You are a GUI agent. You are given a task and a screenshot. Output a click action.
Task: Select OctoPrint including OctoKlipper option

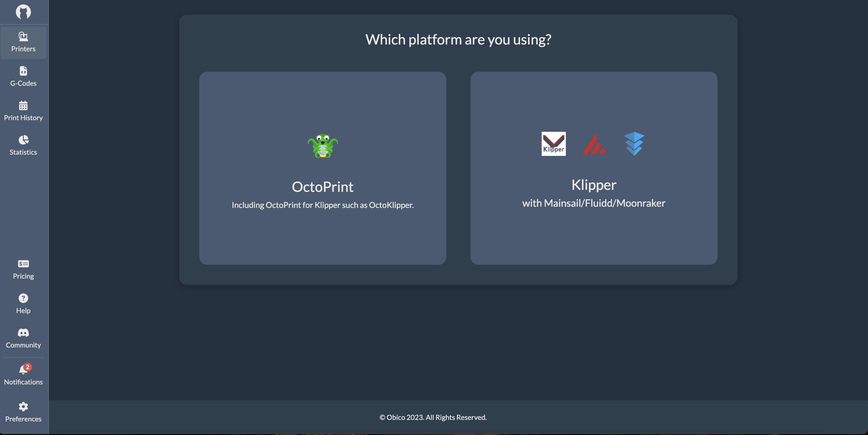[x=323, y=168]
